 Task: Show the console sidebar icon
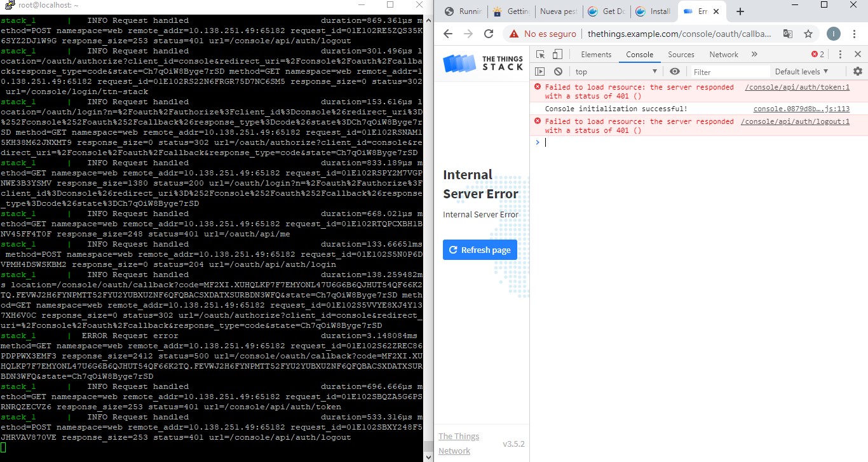click(x=540, y=72)
